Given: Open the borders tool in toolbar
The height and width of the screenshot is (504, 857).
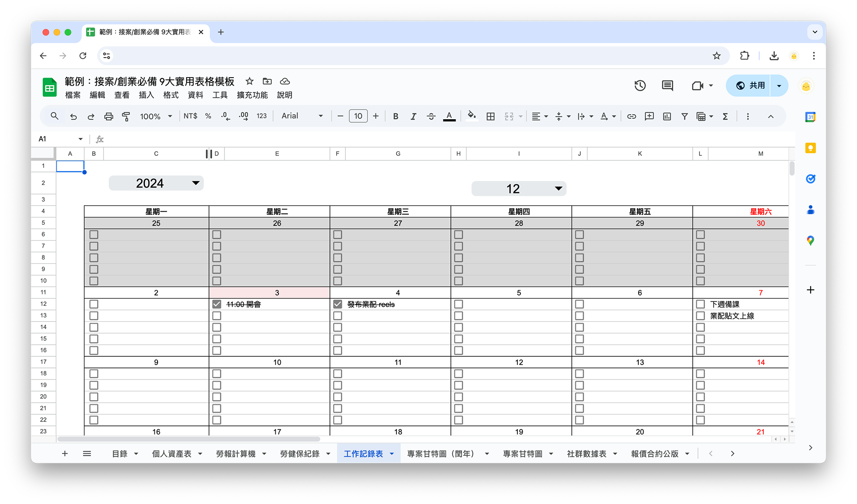Looking at the screenshot, I should [x=490, y=117].
